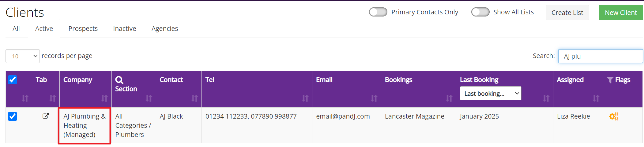644x147 pixels.
Task: Sort by Bookings column arrows
Action: tap(449, 98)
